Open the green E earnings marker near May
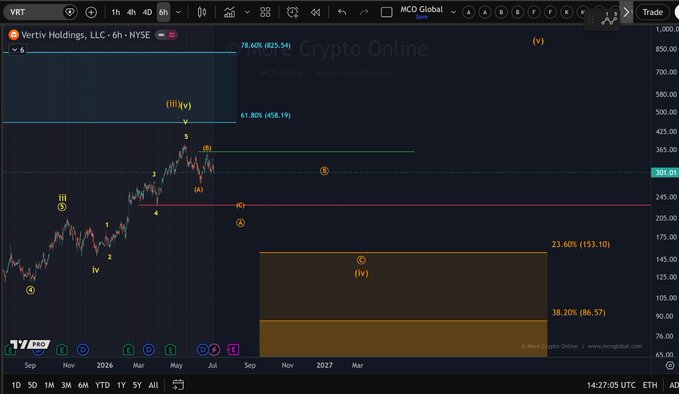679x394 pixels. tap(170, 349)
